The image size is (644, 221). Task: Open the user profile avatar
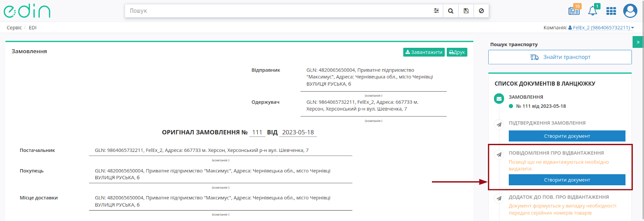click(630, 11)
